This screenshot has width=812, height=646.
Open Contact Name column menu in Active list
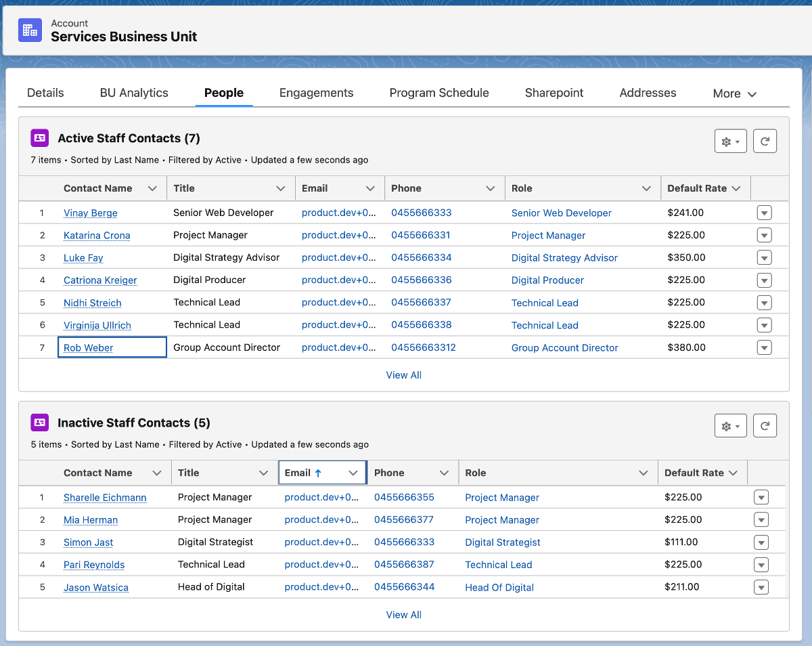point(152,188)
